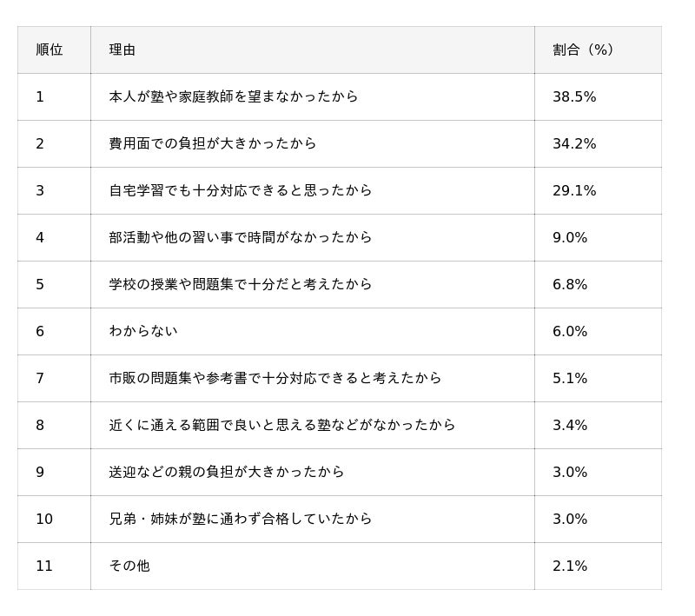The image size is (695, 616).
Task: Click the 自宅学習でも十分対応できると思ったから row text
Action: (240, 191)
